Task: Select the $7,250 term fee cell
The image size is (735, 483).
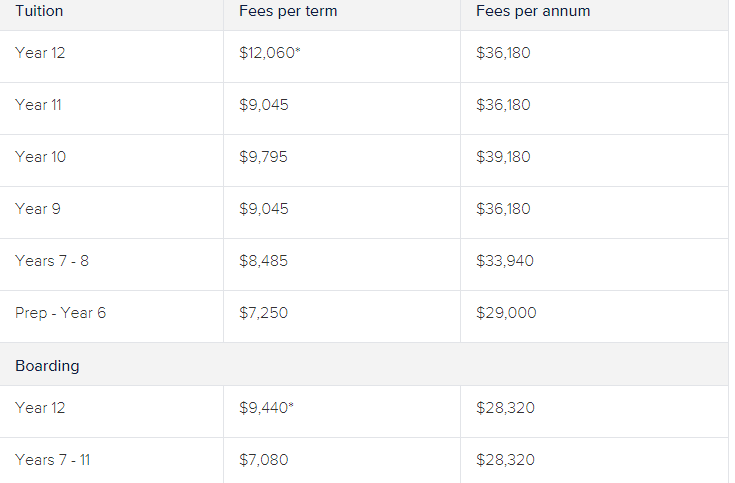Action: coord(263,313)
